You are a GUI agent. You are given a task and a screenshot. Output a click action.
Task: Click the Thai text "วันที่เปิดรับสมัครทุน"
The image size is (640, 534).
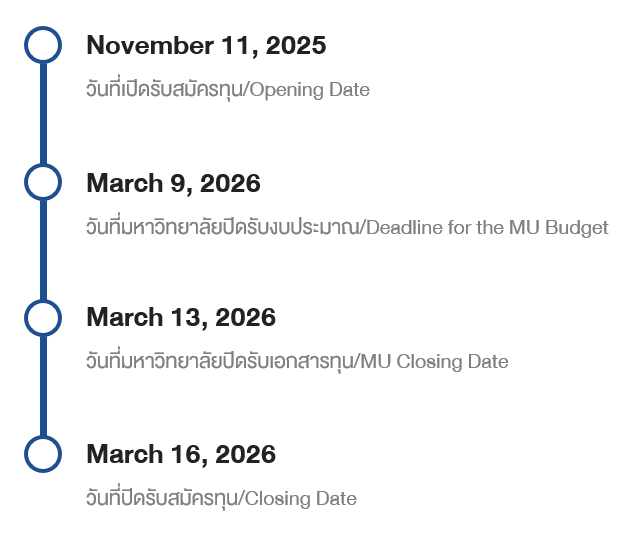pos(164,90)
